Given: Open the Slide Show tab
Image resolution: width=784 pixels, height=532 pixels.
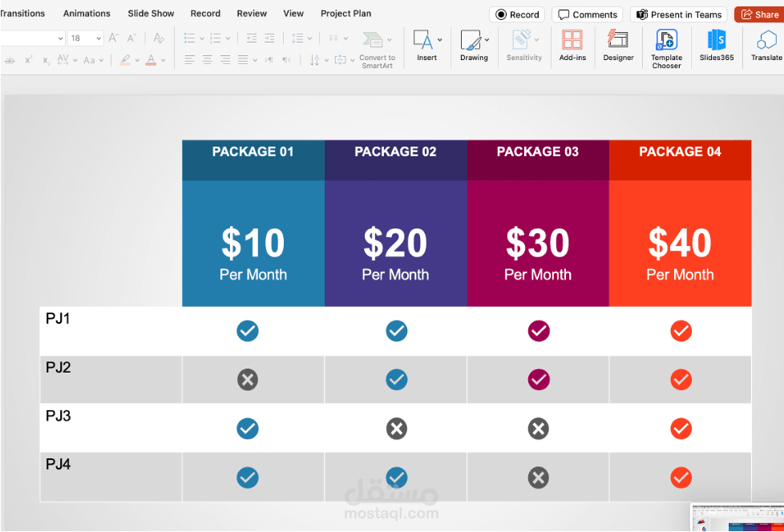Looking at the screenshot, I should 151,14.
